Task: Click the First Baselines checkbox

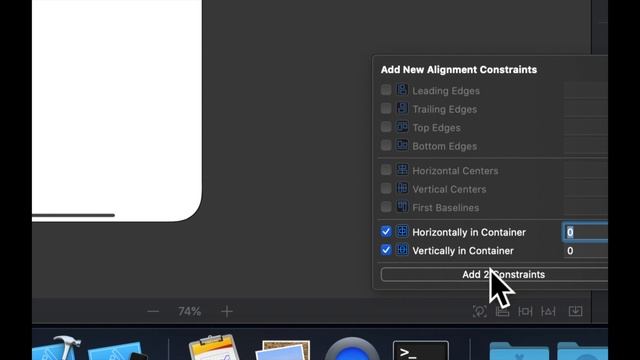Action: click(386, 207)
